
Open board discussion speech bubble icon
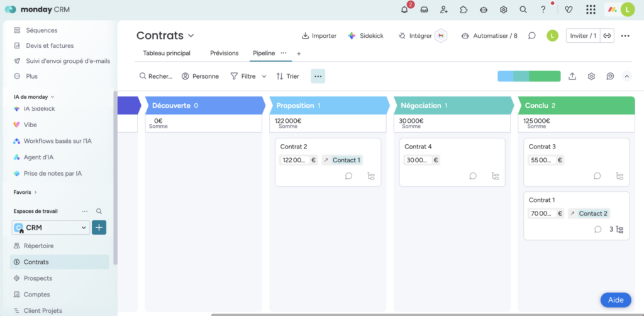coord(532,36)
